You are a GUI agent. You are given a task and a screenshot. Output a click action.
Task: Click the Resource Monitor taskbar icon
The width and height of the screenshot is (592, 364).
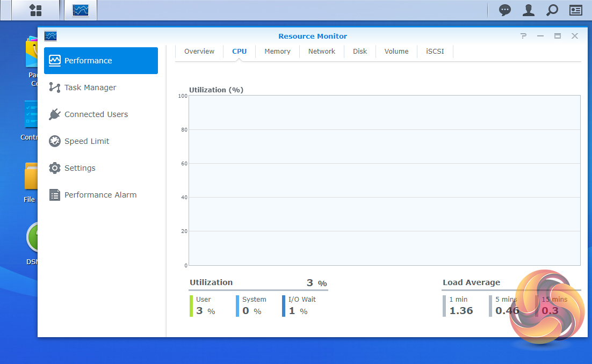tap(81, 10)
